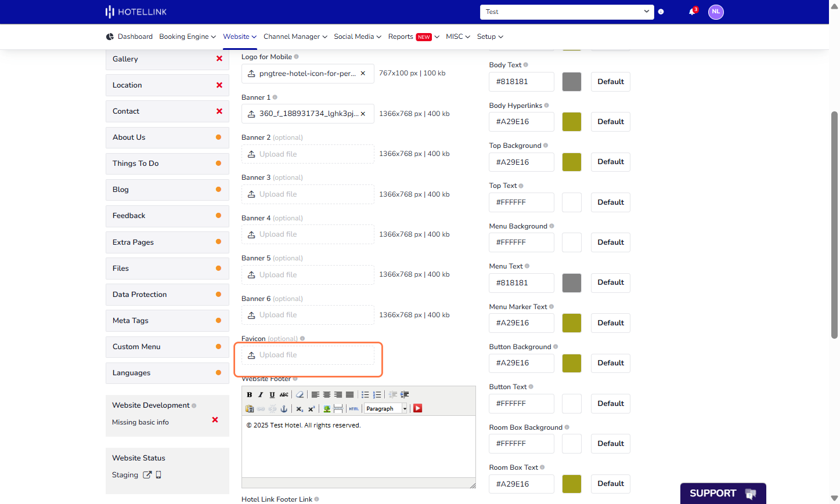Click the red embed media play icon
The width and height of the screenshot is (840, 504).
coord(417,408)
